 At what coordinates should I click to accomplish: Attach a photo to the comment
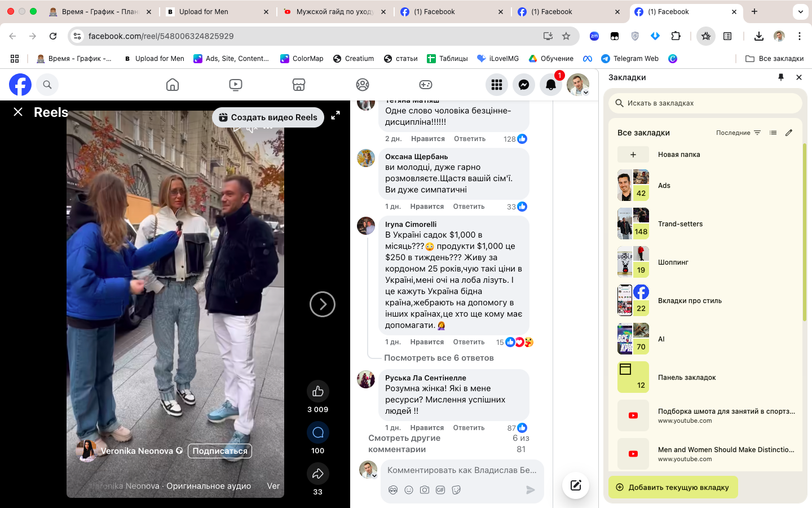(x=425, y=490)
